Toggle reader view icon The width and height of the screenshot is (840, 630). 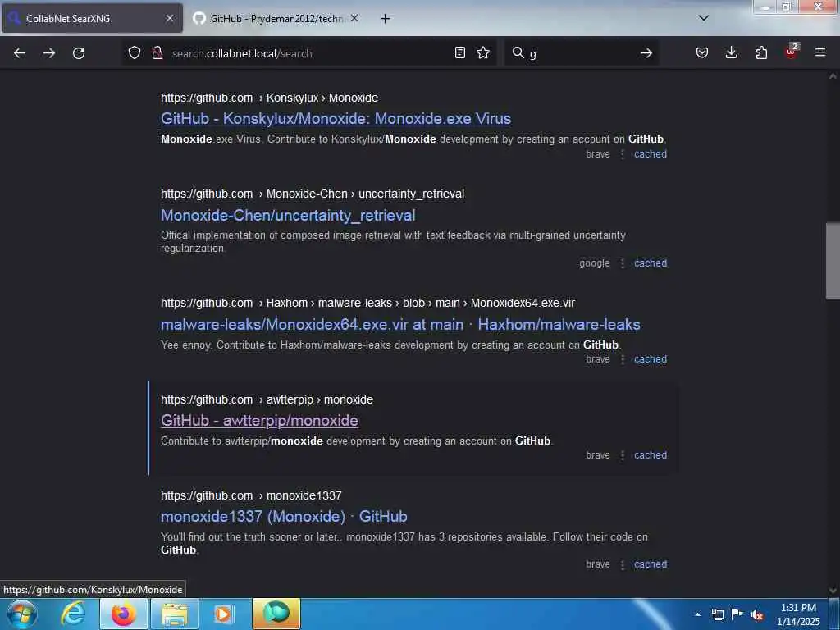[x=459, y=52]
